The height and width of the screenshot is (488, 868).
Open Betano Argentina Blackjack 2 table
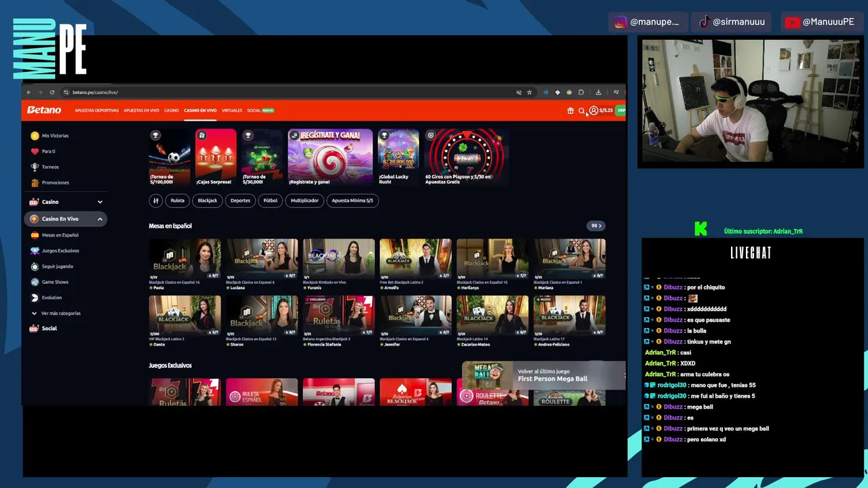coord(338,321)
